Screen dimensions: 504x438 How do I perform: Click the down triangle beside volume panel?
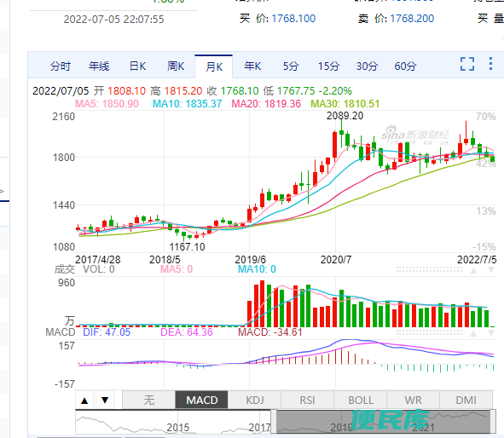click(491, 270)
